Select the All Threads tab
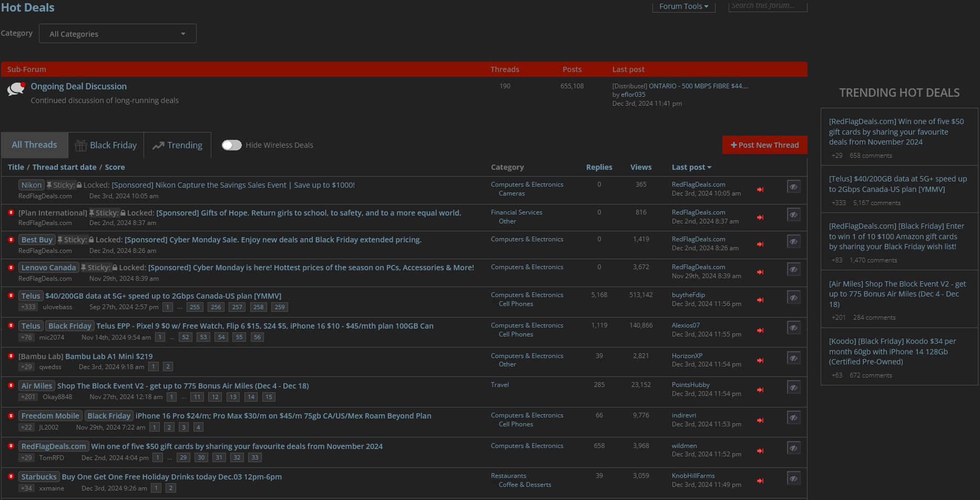The image size is (980, 500). tap(34, 145)
